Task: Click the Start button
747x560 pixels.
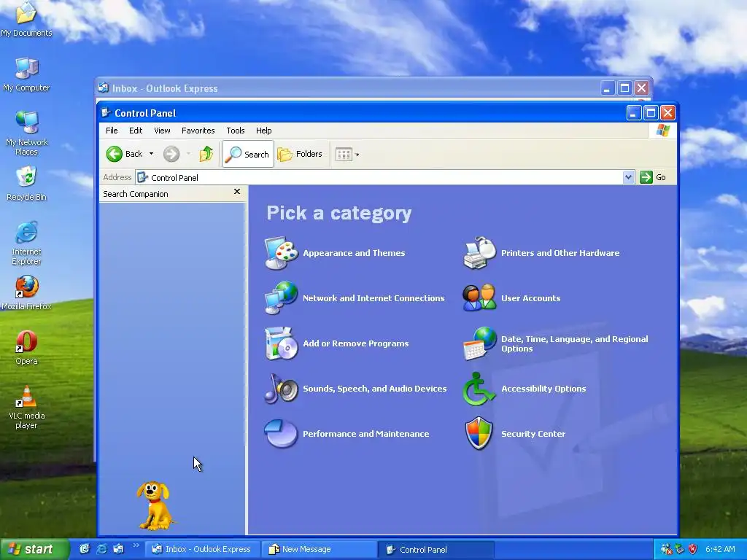Action: pyautogui.click(x=34, y=549)
